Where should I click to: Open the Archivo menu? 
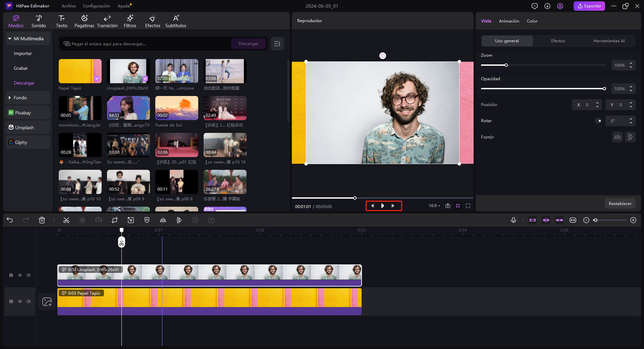[69, 6]
